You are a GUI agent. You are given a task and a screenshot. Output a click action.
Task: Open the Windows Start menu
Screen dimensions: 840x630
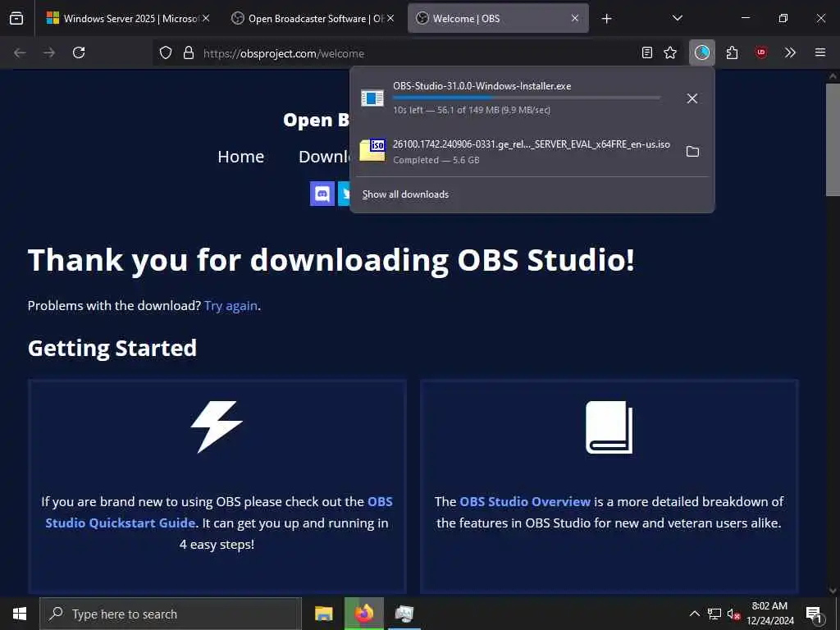coord(20,614)
